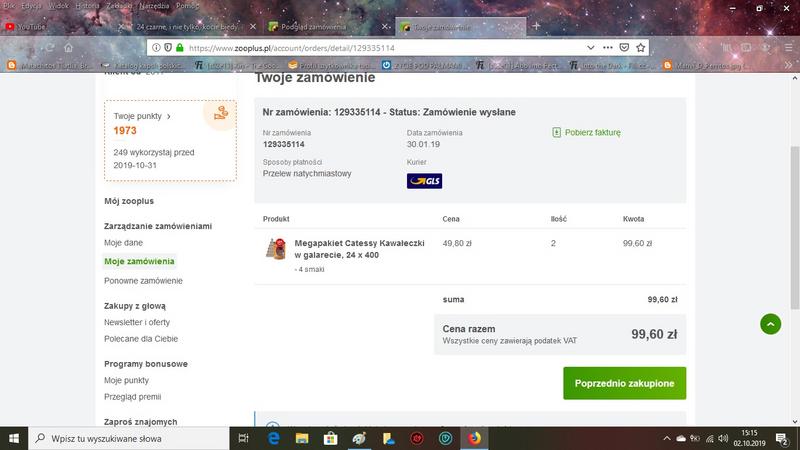Open 'Życie pod palmami' bookmark

click(424, 65)
